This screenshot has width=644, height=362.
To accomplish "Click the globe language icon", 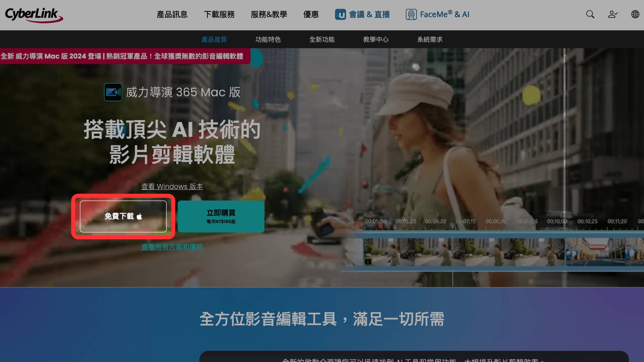I will click(635, 14).
